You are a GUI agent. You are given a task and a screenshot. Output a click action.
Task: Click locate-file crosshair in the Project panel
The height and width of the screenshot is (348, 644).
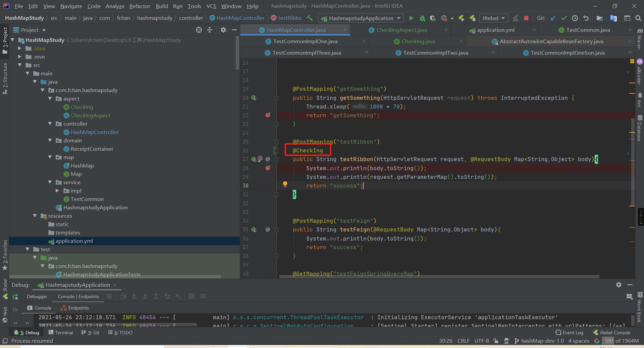pyautogui.click(x=199, y=30)
